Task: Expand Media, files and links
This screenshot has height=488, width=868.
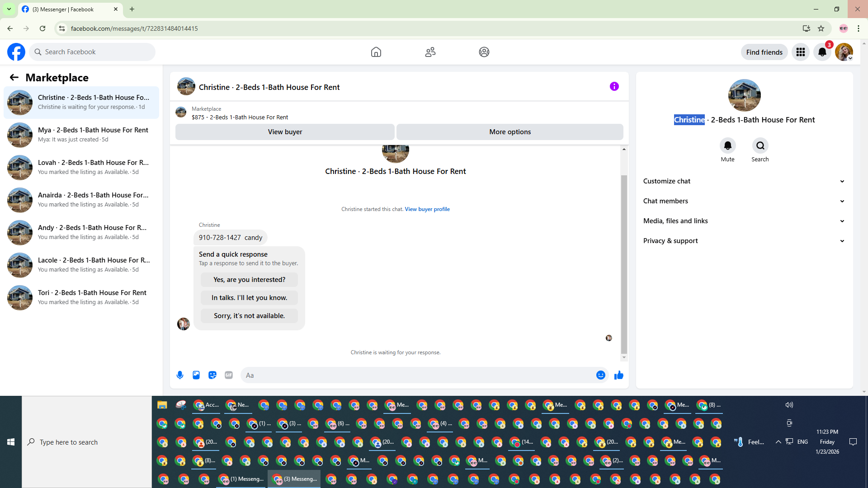Action: pyautogui.click(x=744, y=221)
